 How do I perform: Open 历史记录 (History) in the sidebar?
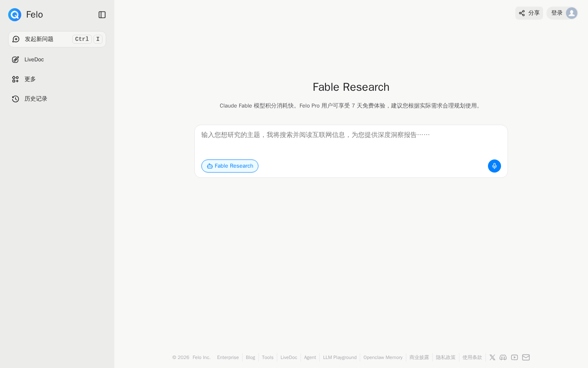pyautogui.click(x=57, y=99)
